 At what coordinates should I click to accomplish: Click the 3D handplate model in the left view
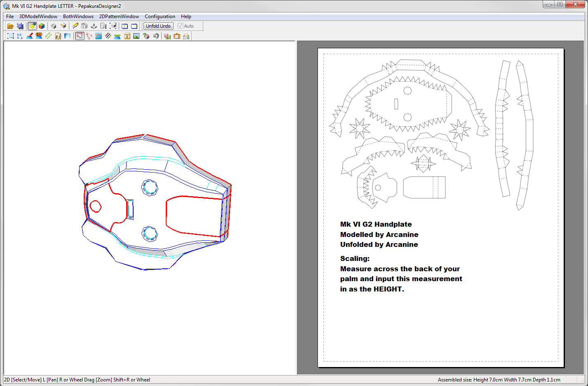point(155,202)
